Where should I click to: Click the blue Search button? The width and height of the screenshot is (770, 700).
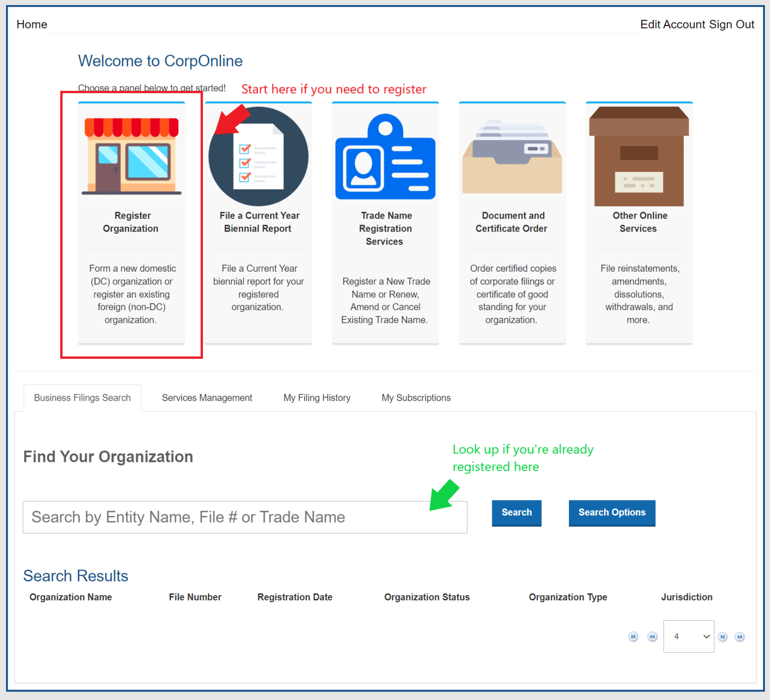[517, 513]
